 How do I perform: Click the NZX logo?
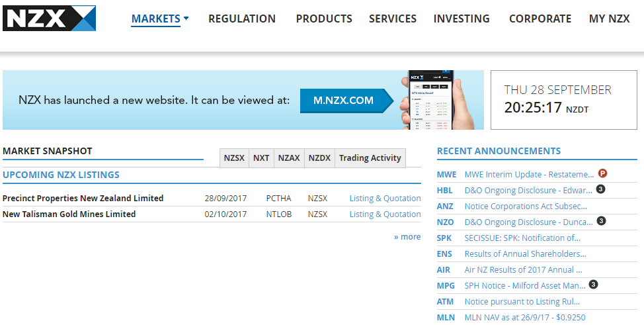coord(50,18)
